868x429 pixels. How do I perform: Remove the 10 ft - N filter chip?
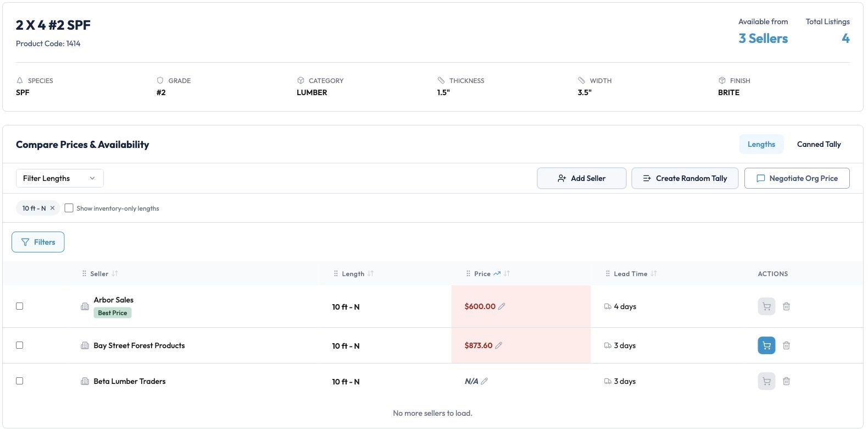52,208
